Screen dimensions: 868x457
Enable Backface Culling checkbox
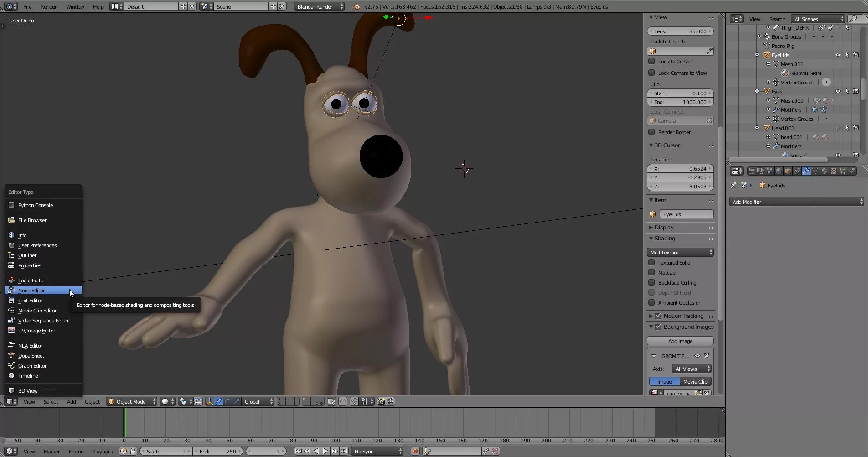651,282
